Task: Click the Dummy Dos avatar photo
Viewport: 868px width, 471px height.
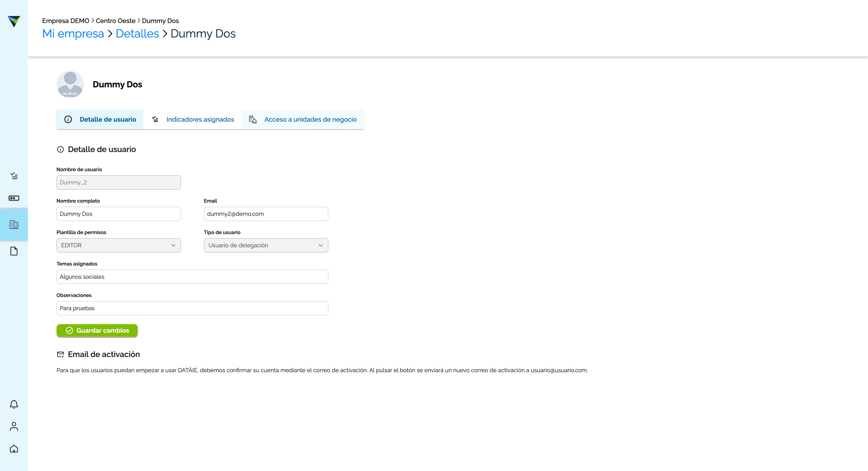Action: [70, 84]
